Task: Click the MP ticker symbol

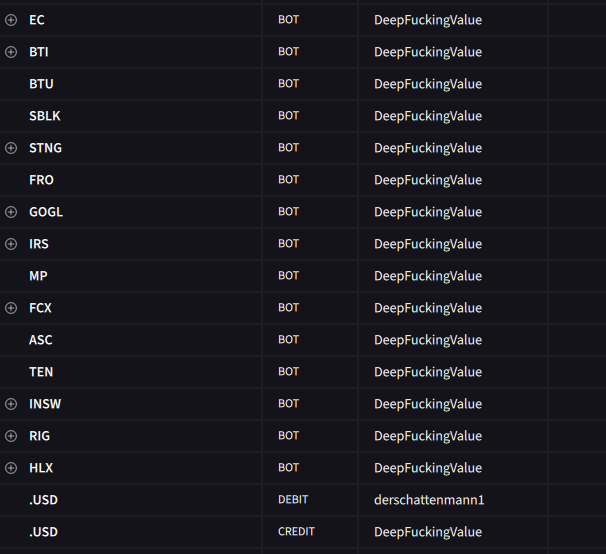Action: pyautogui.click(x=38, y=276)
